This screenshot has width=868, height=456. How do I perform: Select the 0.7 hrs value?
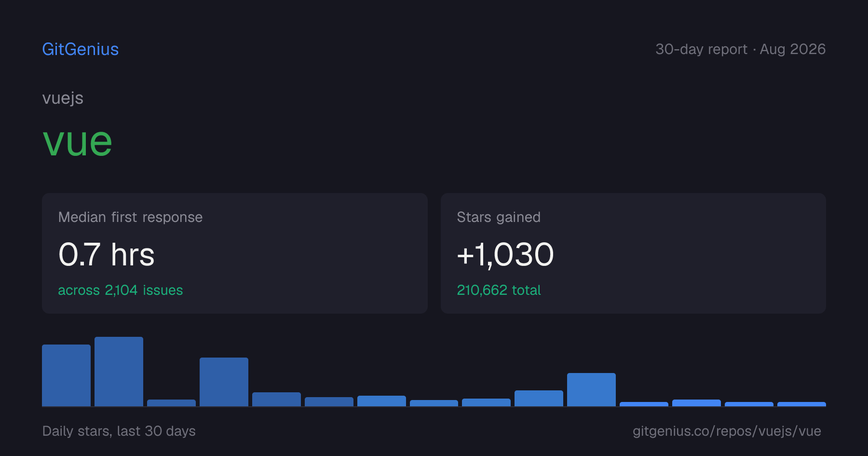coord(107,254)
